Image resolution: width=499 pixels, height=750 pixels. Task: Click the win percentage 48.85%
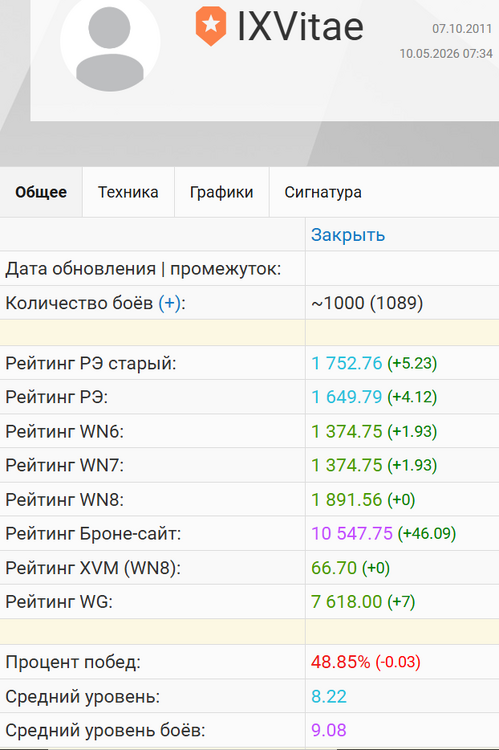point(341,662)
